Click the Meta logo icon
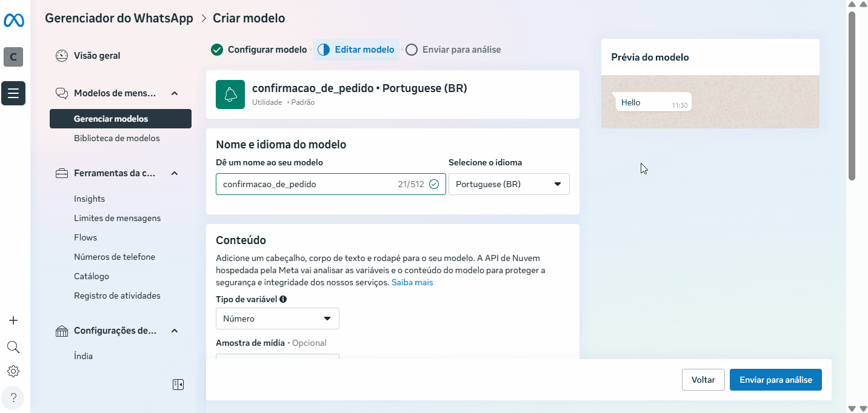This screenshot has height=413, width=868. 13,21
